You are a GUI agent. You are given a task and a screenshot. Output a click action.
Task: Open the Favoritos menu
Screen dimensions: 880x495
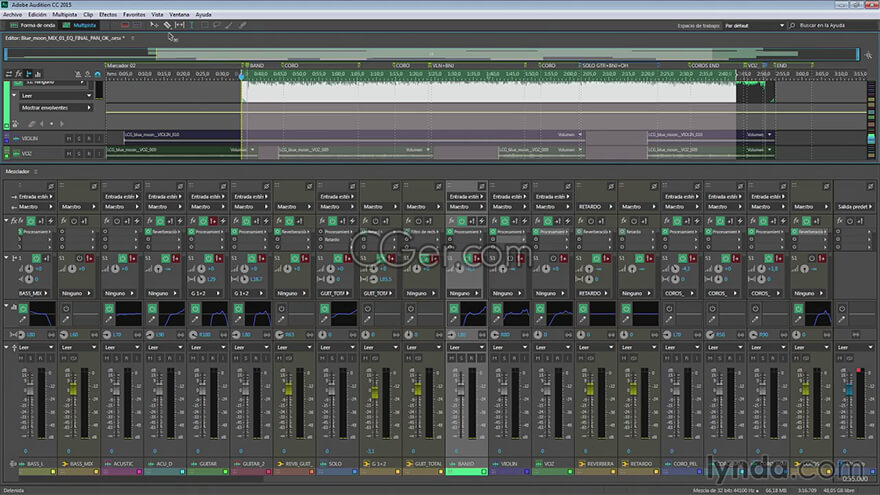pos(134,15)
